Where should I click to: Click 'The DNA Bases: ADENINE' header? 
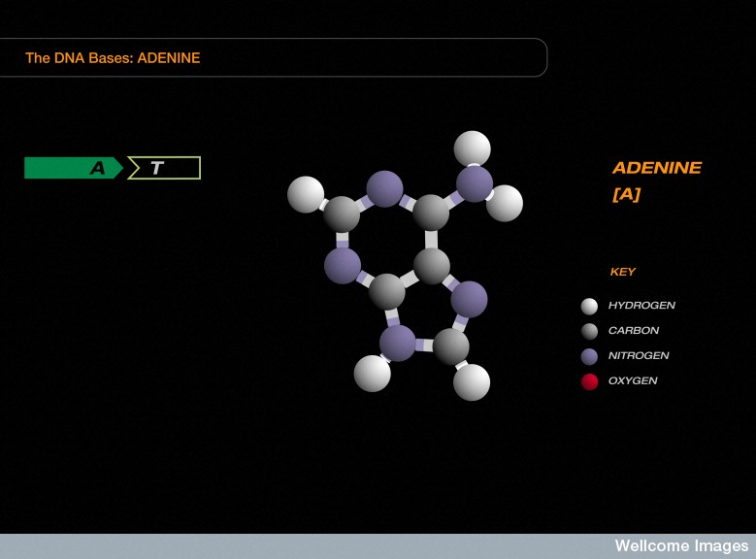(x=113, y=58)
